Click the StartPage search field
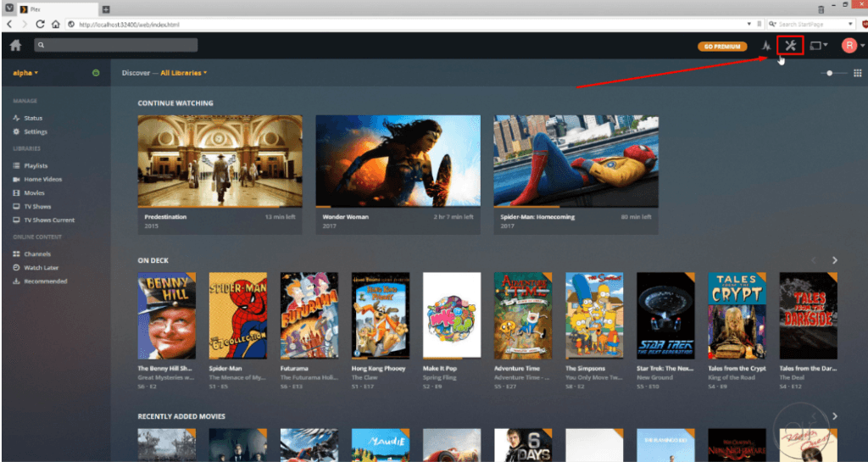Image resolution: width=868 pixels, height=462 pixels. (x=811, y=25)
